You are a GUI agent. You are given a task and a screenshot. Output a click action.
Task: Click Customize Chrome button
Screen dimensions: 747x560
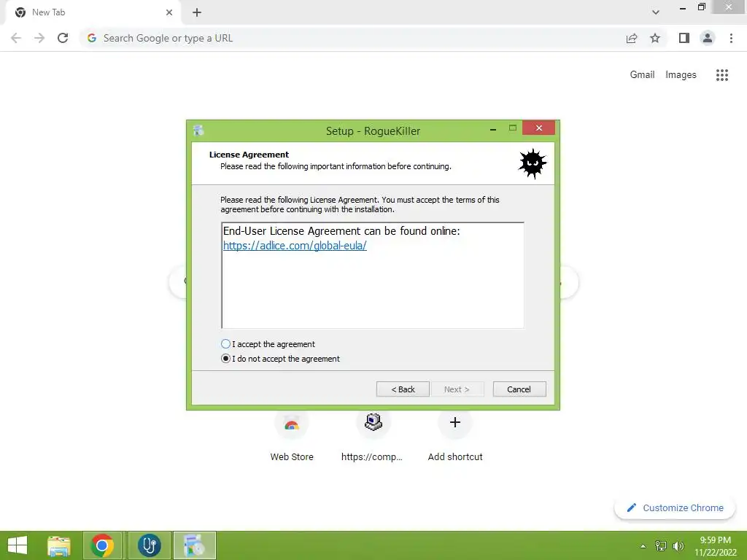point(675,507)
